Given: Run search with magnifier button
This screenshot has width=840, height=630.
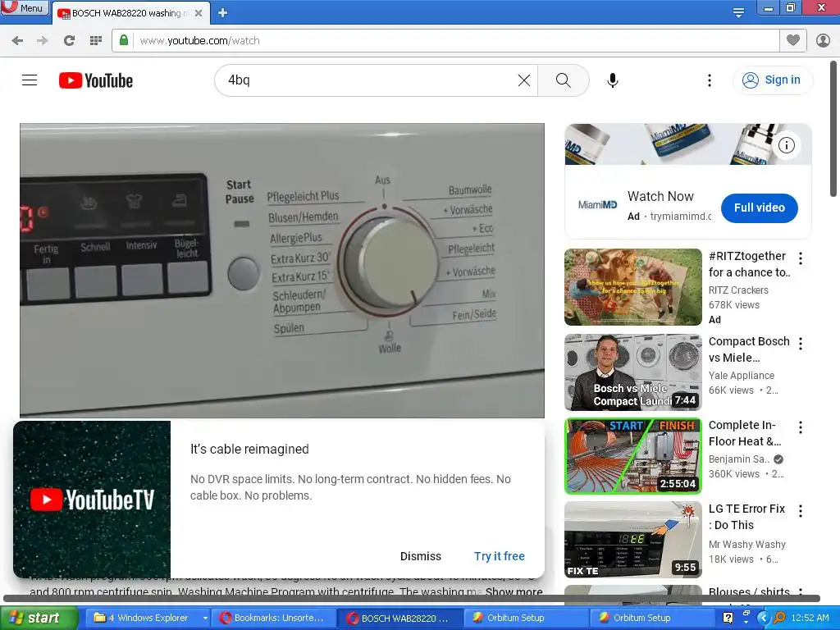Looking at the screenshot, I should pos(563,80).
